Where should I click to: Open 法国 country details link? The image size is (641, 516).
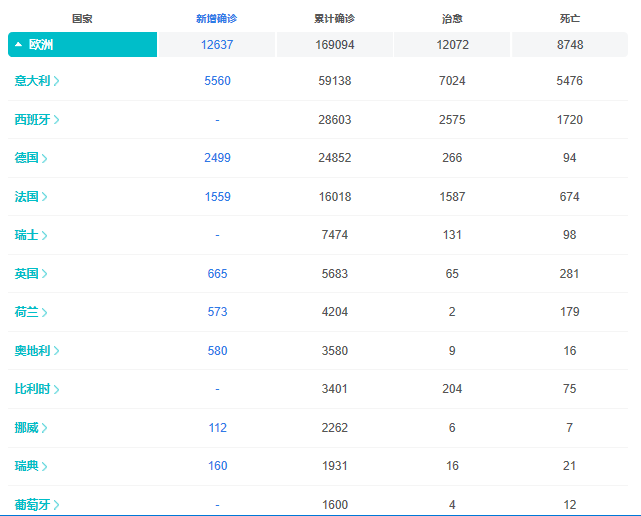tap(31, 197)
